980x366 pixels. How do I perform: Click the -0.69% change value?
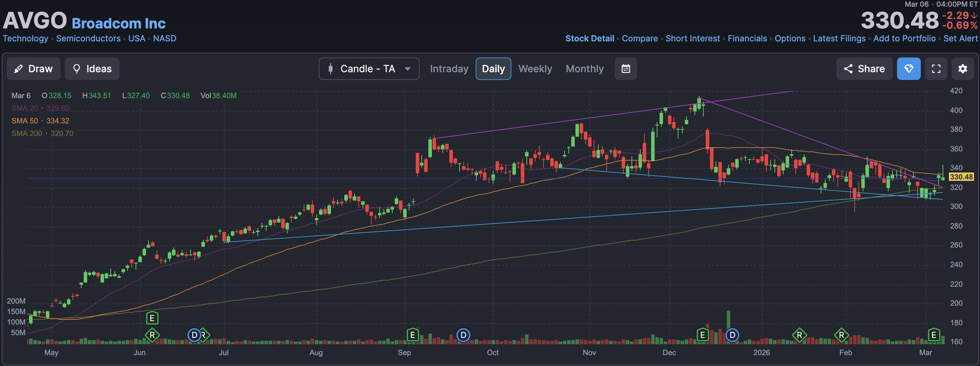(959, 26)
